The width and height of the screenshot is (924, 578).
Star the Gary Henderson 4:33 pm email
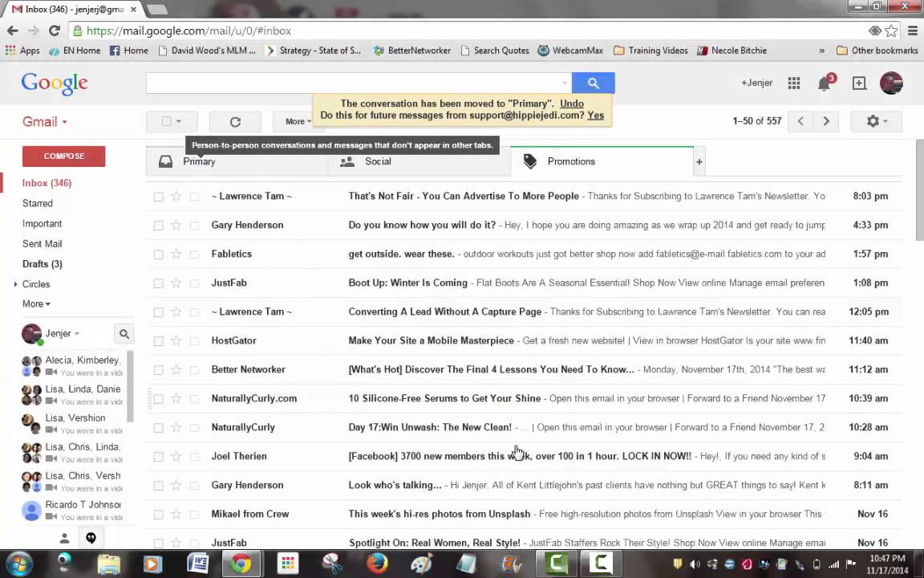tap(176, 225)
